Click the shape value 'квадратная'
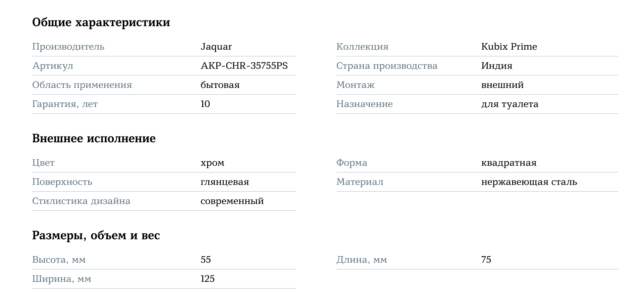The width and height of the screenshot is (644, 303). click(508, 163)
